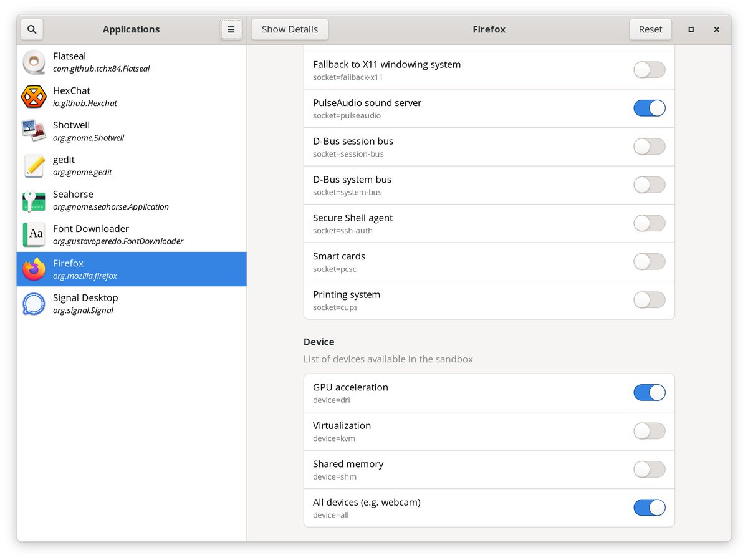Click the device=kvm subtitle text
Image resolution: width=748 pixels, height=560 pixels.
[334, 438]
